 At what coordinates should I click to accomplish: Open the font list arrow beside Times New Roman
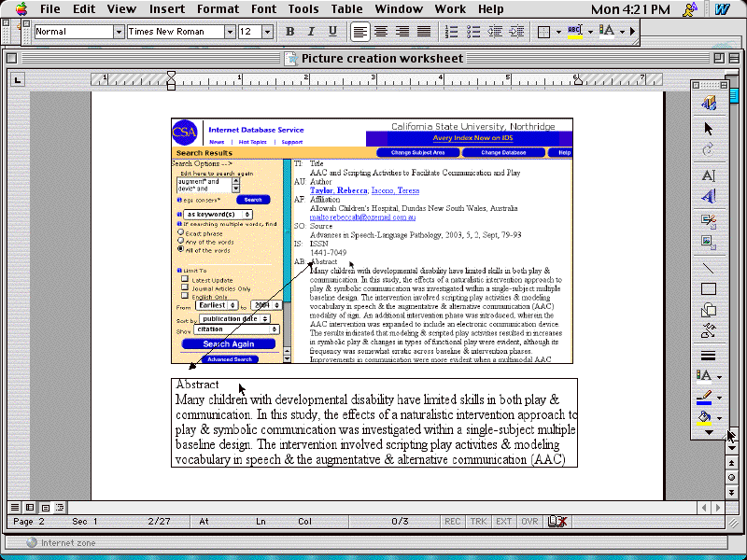[230, 32]
